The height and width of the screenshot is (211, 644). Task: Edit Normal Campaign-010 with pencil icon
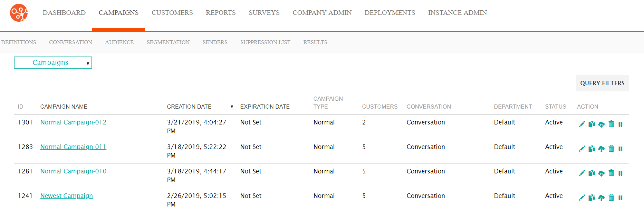point(582,173)
